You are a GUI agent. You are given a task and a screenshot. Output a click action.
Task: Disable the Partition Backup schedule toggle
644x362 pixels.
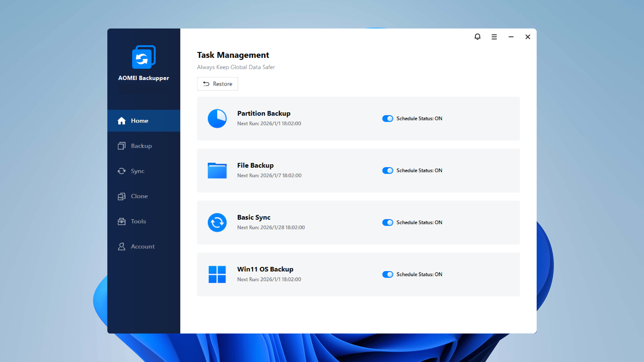pyautogui.click(x=388, y=119)
